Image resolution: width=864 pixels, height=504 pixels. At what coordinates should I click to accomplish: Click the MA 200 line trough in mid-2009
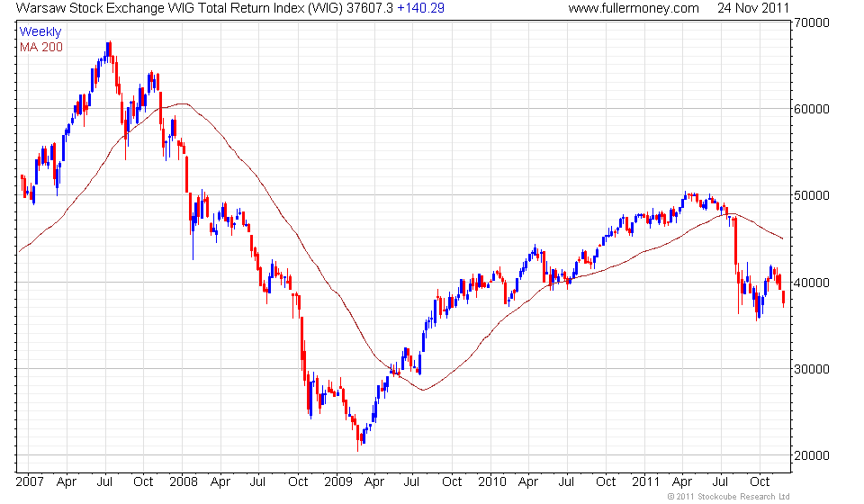[x=423, y=390]
